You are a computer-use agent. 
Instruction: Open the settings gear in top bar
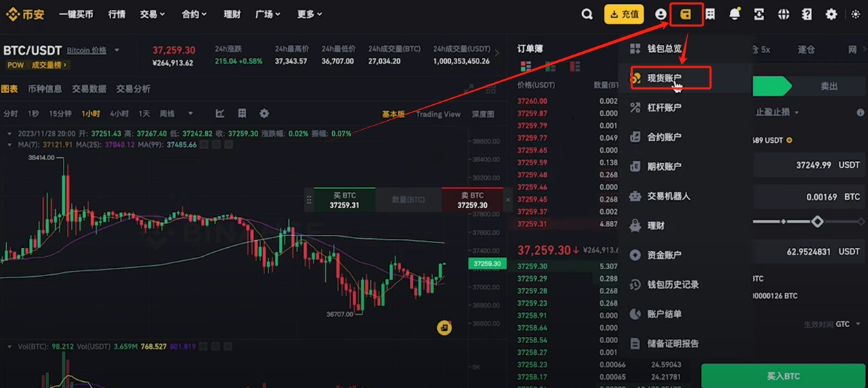tap(831, 14)
